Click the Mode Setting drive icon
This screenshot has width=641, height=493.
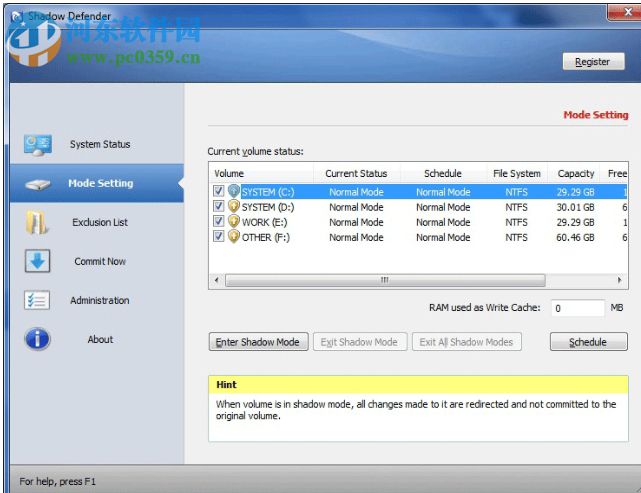[37, 184]
